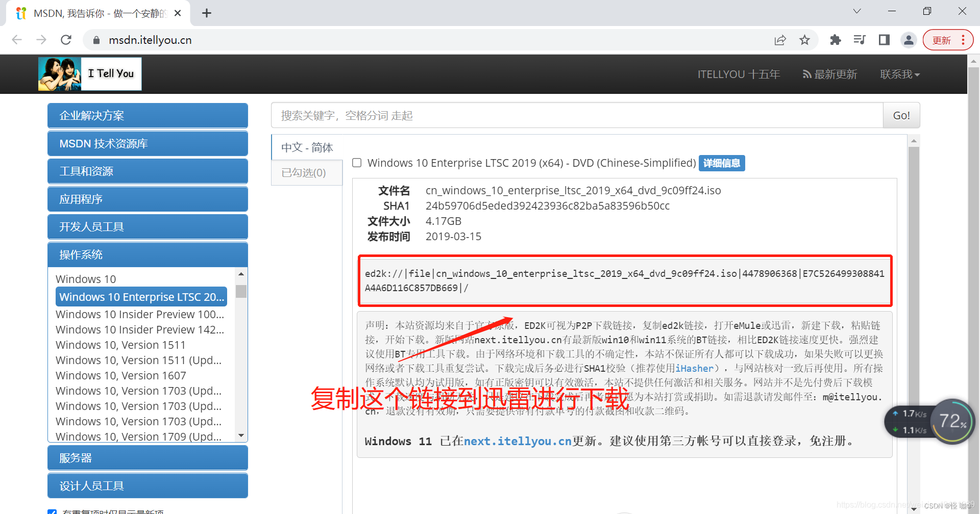
Task: Expand 开发人员工具 sidebar category
Action: coord(148,227)
